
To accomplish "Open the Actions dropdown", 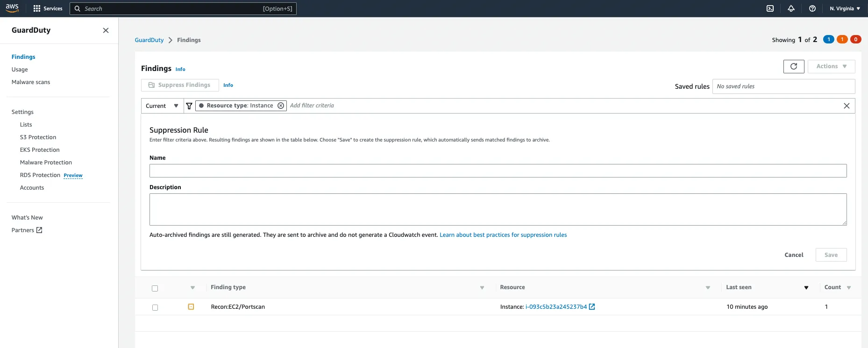I will point(832,66).
